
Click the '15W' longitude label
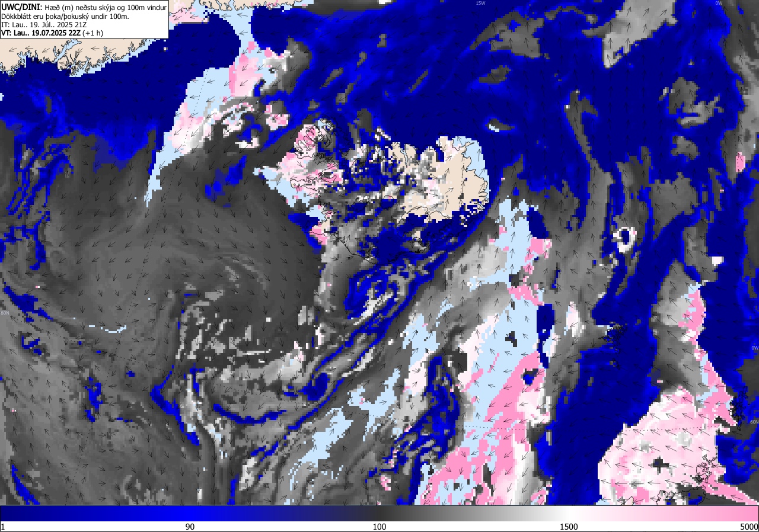click(480, 3)
